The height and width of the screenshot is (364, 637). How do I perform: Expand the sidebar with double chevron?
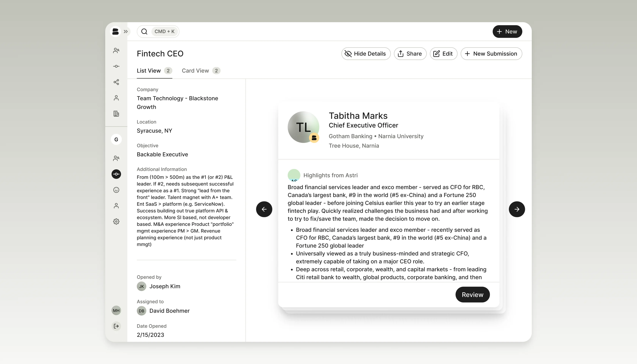pyautogui.click(x=126, y=31)
